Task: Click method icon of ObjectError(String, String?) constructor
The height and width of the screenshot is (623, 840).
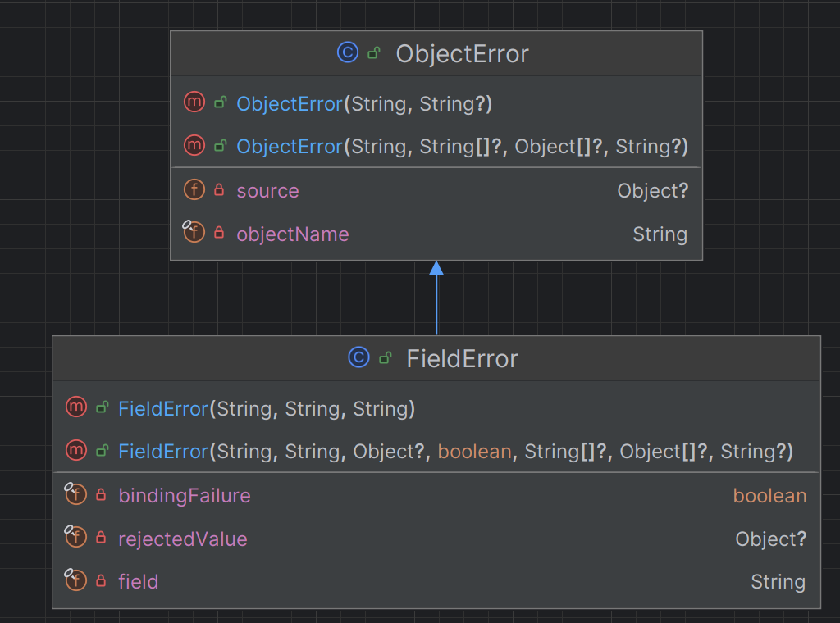Action: [194, 103]
